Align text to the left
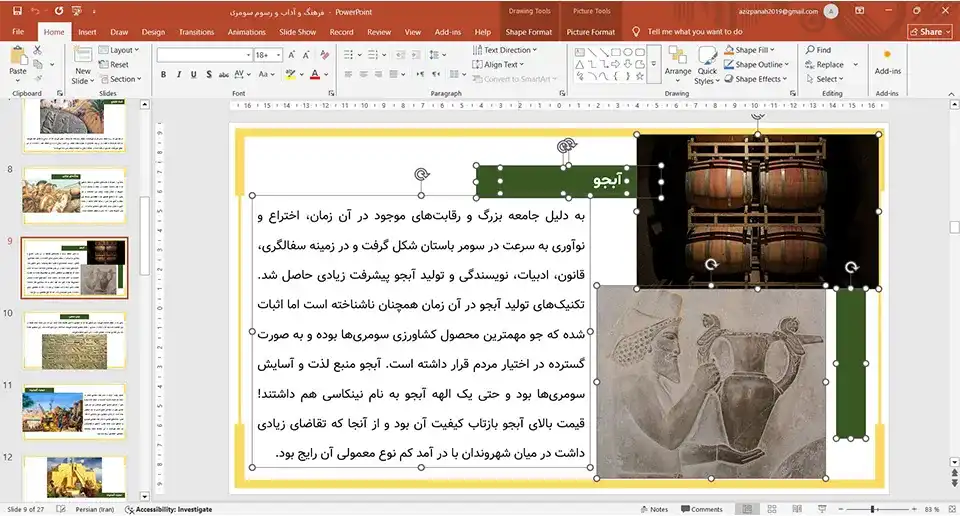Viewport: 960px width, 516px height. (348, 74)
